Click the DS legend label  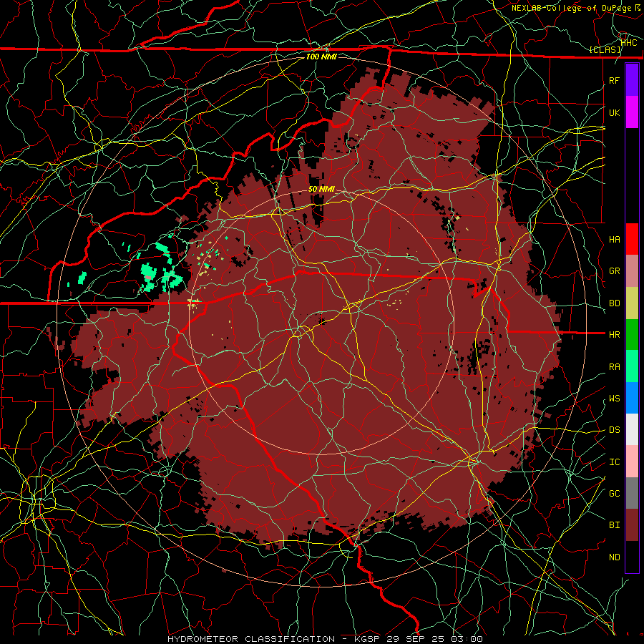coord(614,430)
